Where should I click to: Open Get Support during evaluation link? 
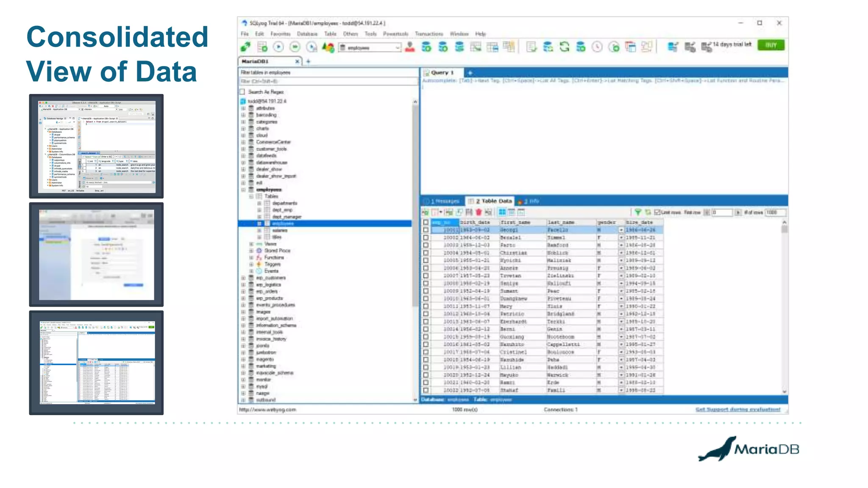[x=738, y=410]
